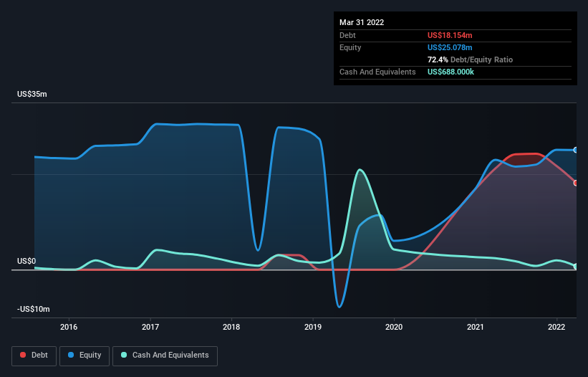Click the Mar 31 2022 tooltip date
588x377 pixels.
[362, 22]
